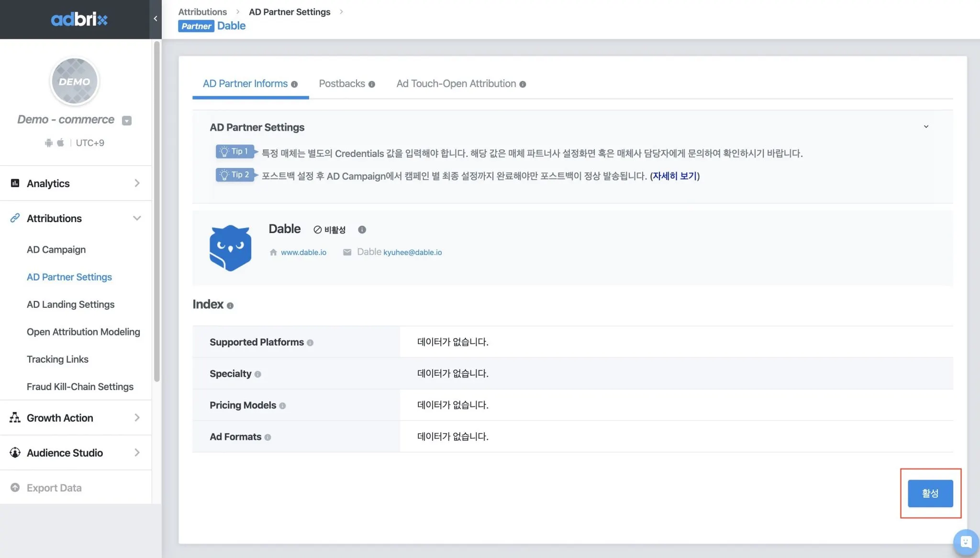Click the sidebar vertical scrollbar
The height and width of the screenshot is (558, 980).
coord(156,211)
